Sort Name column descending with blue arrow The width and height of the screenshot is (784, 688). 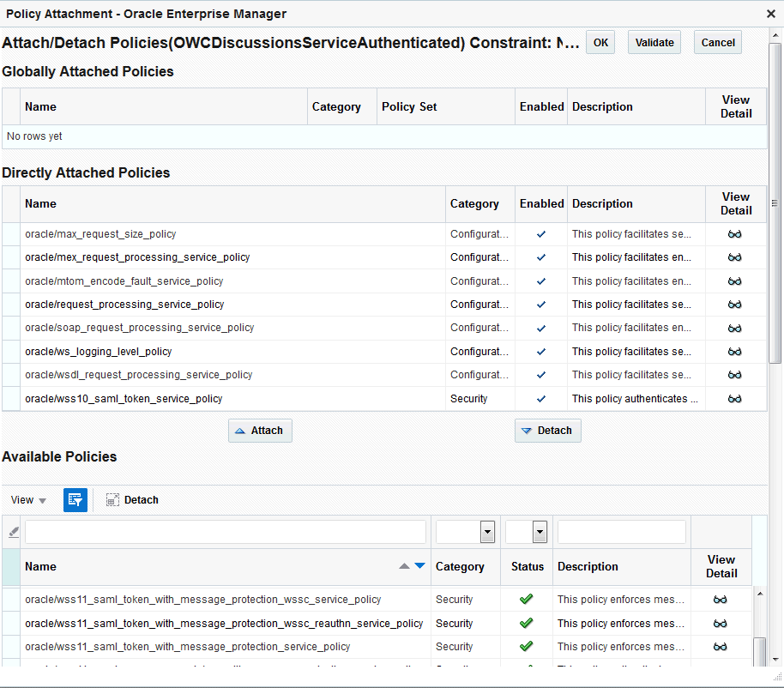coord(416,565)
